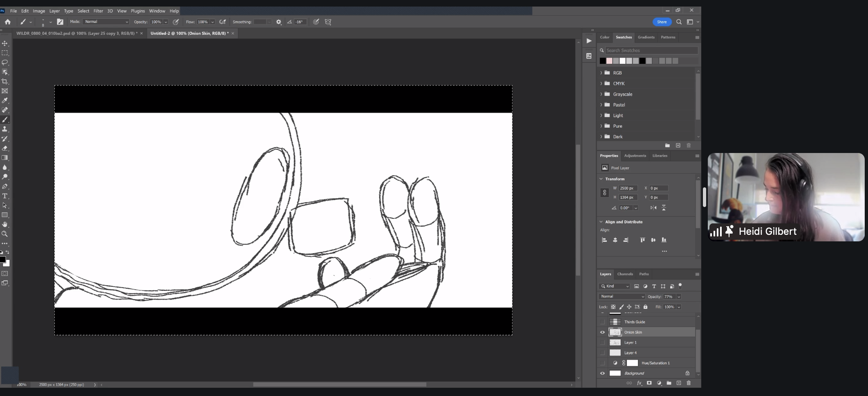The image size is (868, 396).
Task: Select the Move tool
Action: [x=5, y=43]
